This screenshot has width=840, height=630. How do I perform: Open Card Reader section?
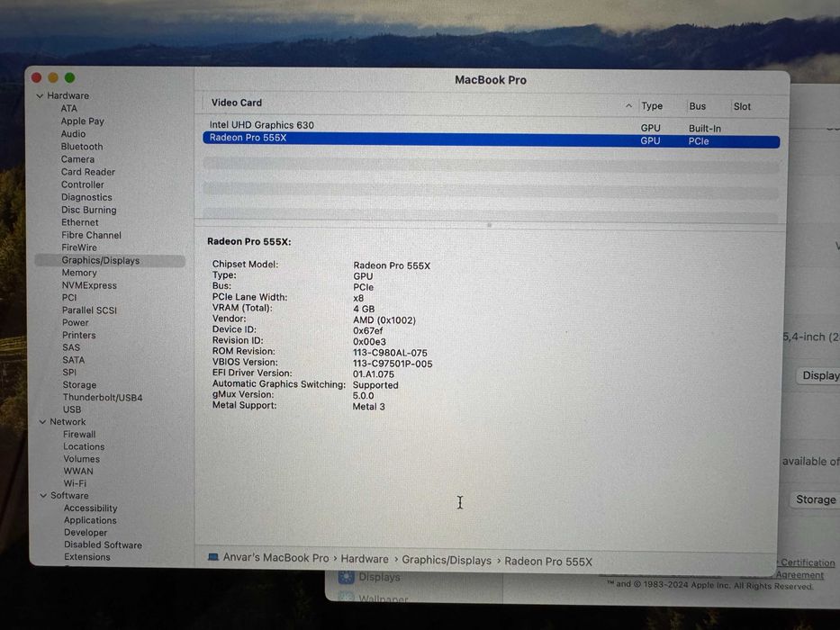(x=88, y=172)
